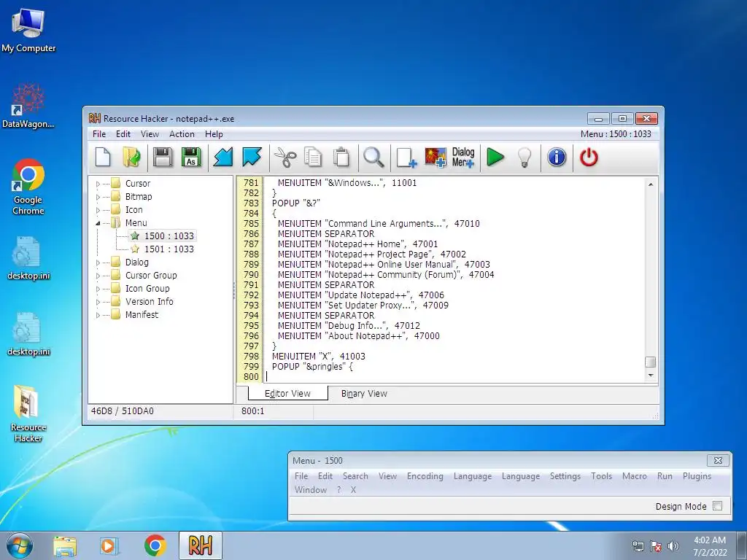The height and width of the screenshot is (560, 747).
Task: Click the Add image resource icon
Action: point(436,157)
